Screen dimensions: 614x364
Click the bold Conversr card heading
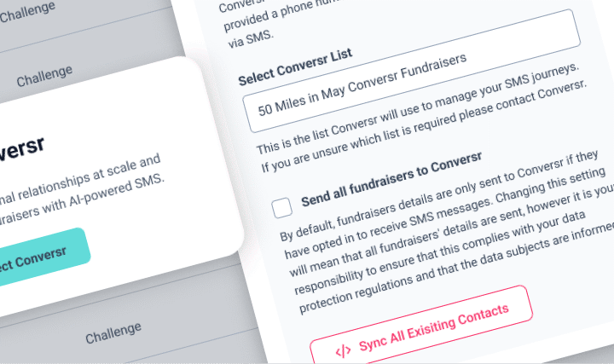pyautogui.click(x=20, y=150)
